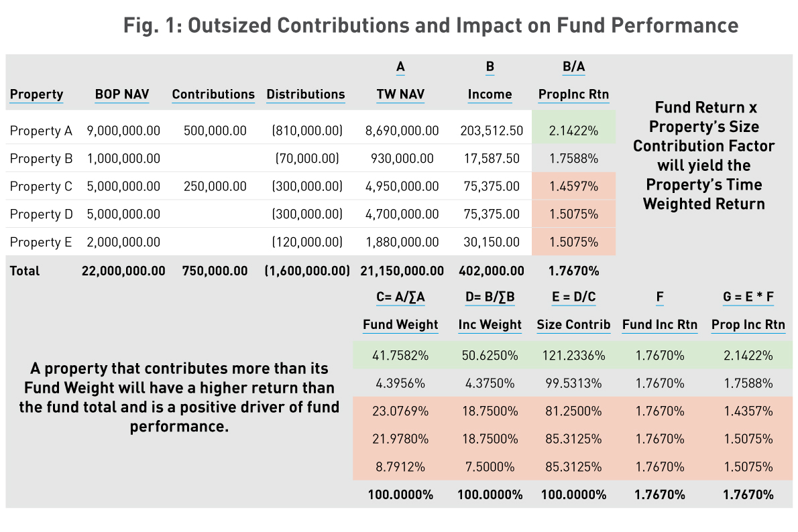Click the Distributions column header

pos(305,94)
